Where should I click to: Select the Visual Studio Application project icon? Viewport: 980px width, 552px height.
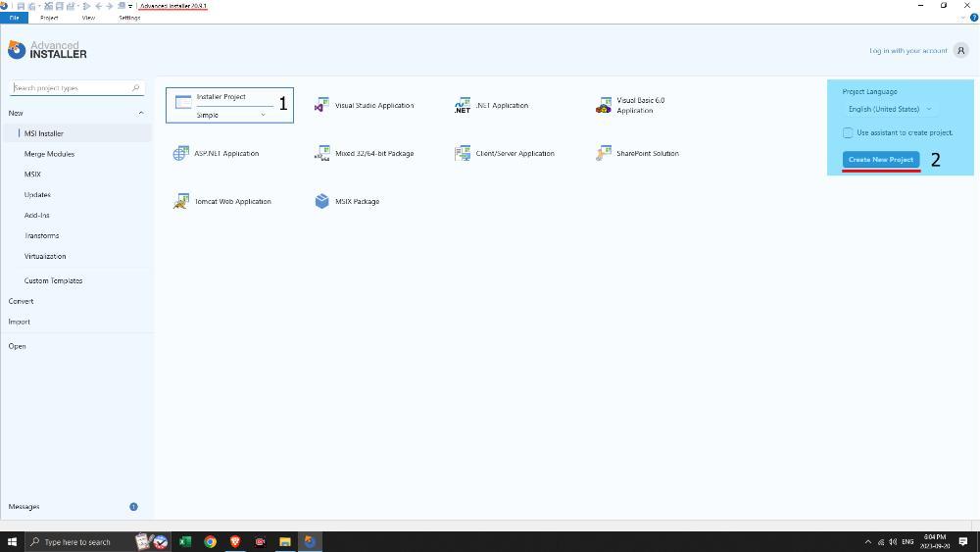coord(321,106)
